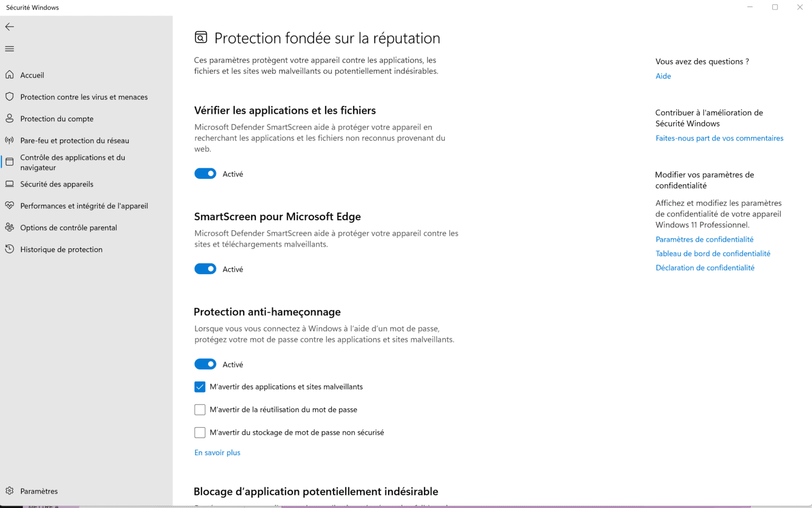Click the Aide link
812x508 pixels.
pyautogui.click(x=663, y=76)
